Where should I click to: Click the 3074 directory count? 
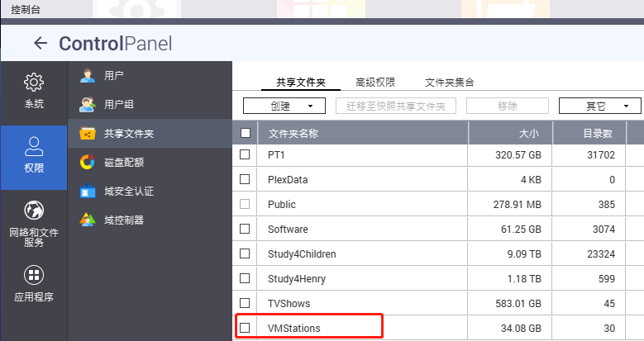603,229
